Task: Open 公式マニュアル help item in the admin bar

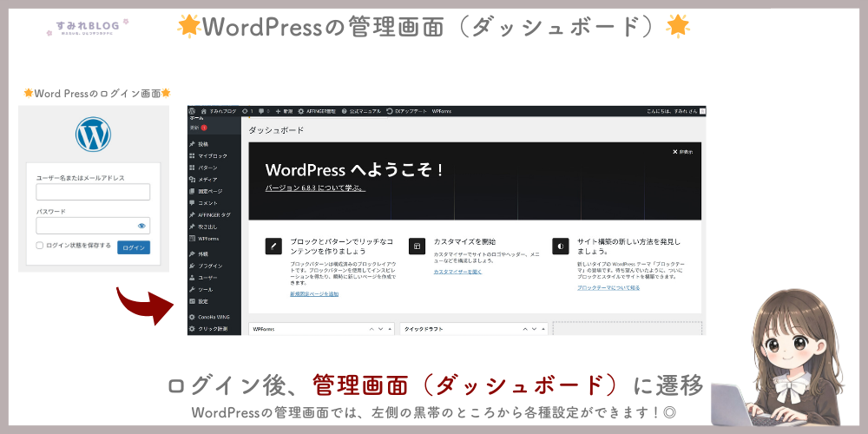Action: (361, 111)
